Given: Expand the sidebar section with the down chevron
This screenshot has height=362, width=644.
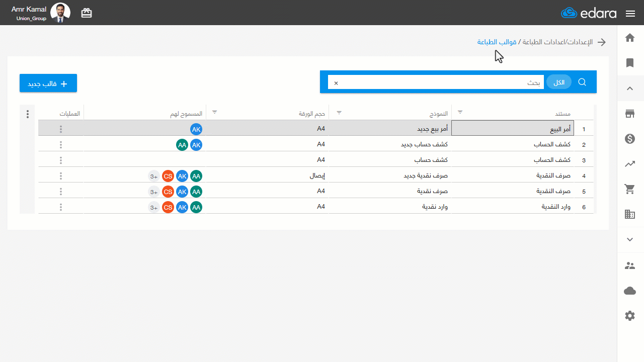Looking at the screenshot, I should point(630,239).
